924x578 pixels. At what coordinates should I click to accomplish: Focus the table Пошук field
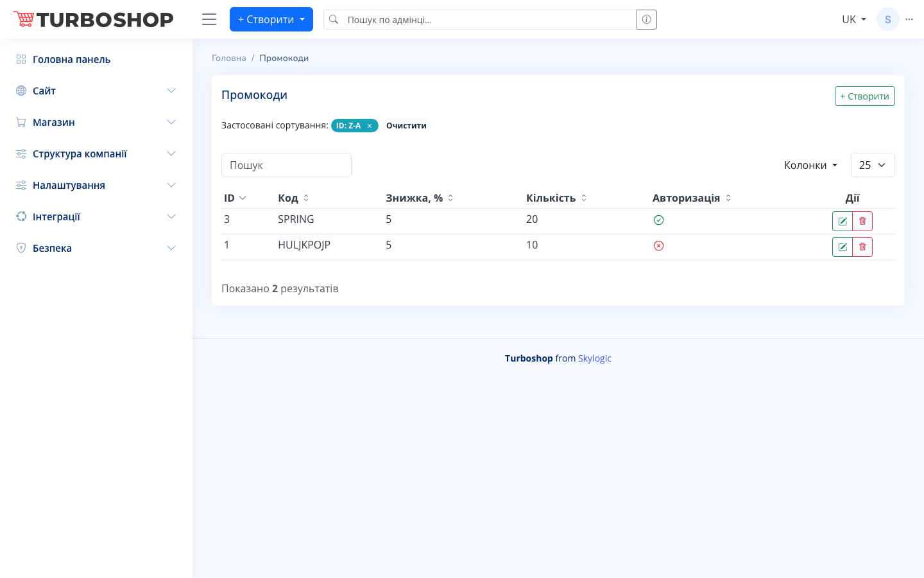tap(286, 165)
